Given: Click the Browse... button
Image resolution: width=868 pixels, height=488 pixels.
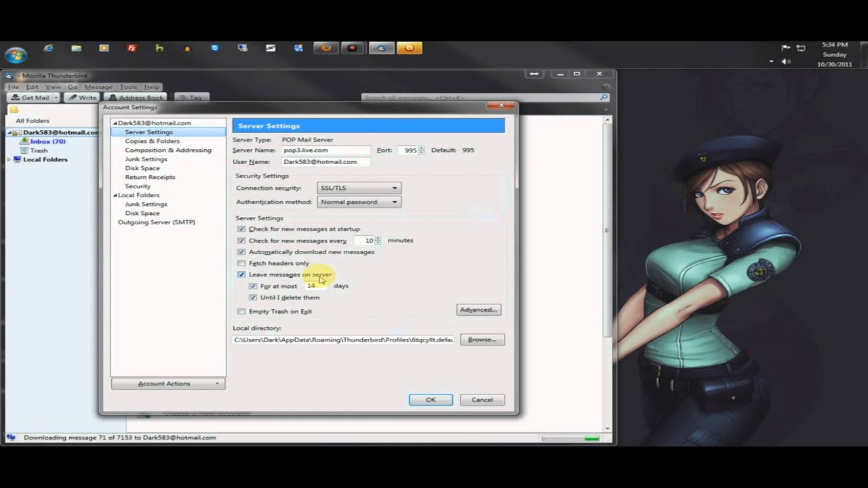Looking at the screenshot, I should point(482,340).
